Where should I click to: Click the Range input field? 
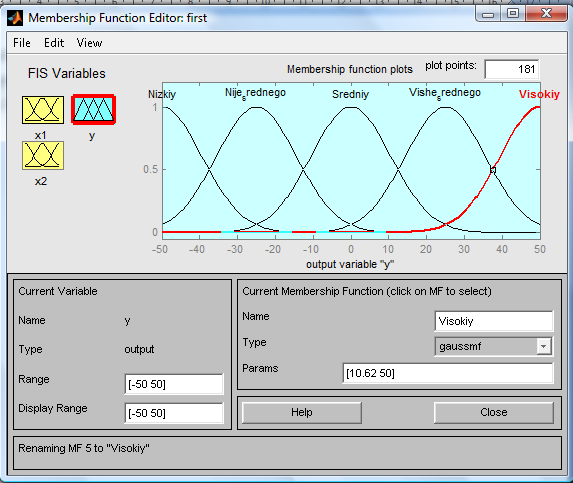[174, 384]
